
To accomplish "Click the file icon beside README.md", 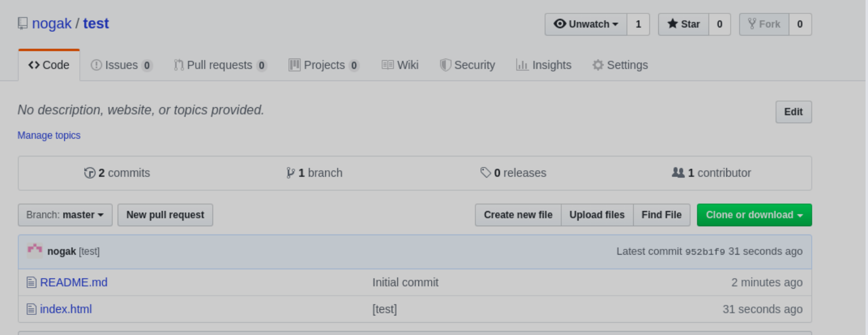I will [x=32, y=283].
